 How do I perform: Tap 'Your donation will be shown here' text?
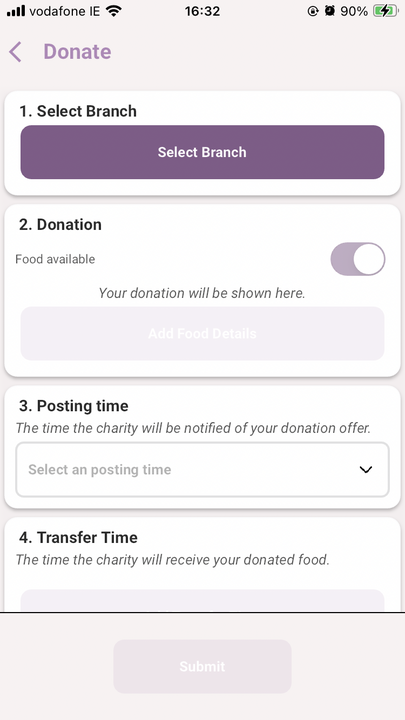(x=202, y=293)
